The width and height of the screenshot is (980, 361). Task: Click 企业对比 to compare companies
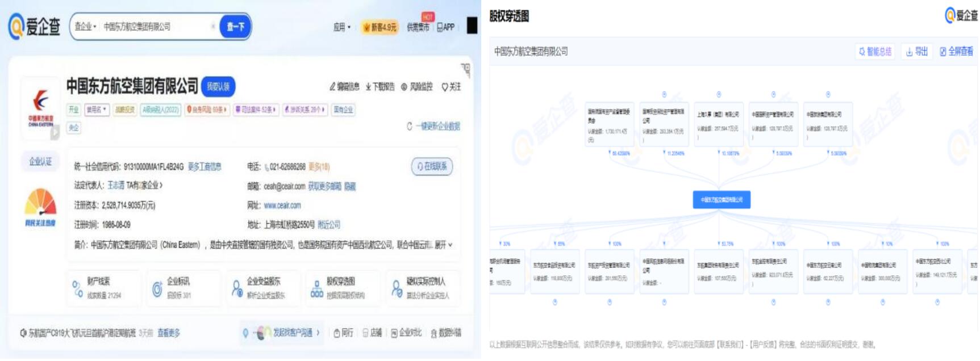tap(406, 333)
